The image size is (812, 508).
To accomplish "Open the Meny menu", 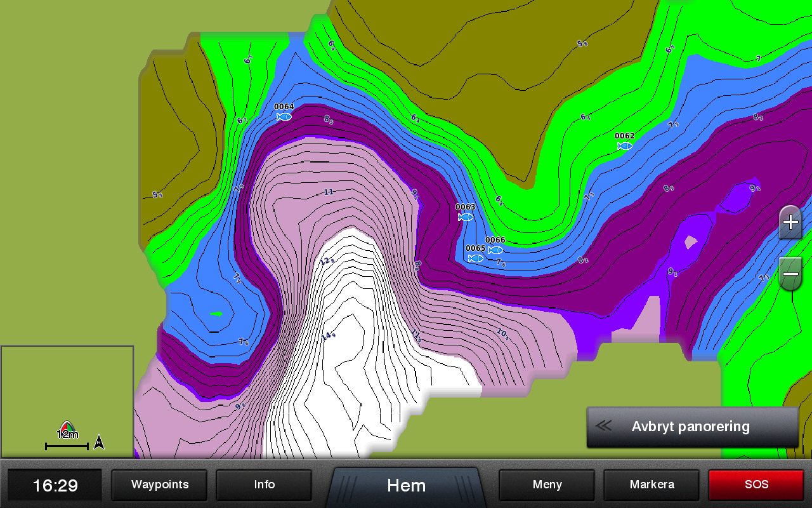I will (547, 485).
